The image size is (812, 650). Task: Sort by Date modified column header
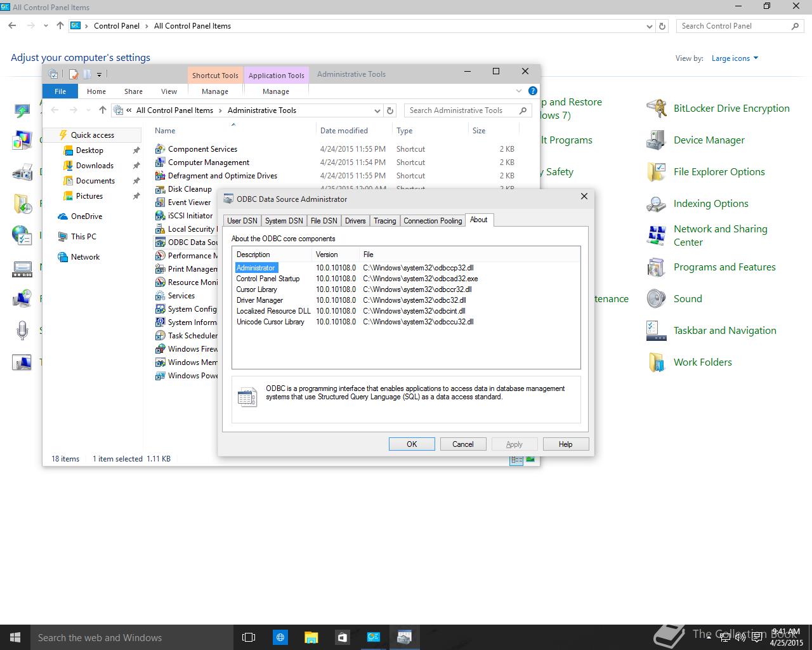(x=354, y=131)
